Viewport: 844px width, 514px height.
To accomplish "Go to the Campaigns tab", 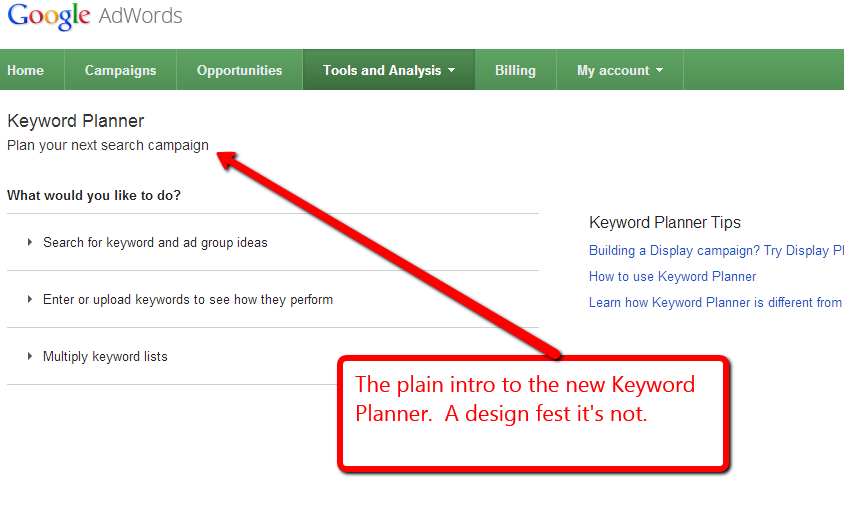I will coord(120,71).
